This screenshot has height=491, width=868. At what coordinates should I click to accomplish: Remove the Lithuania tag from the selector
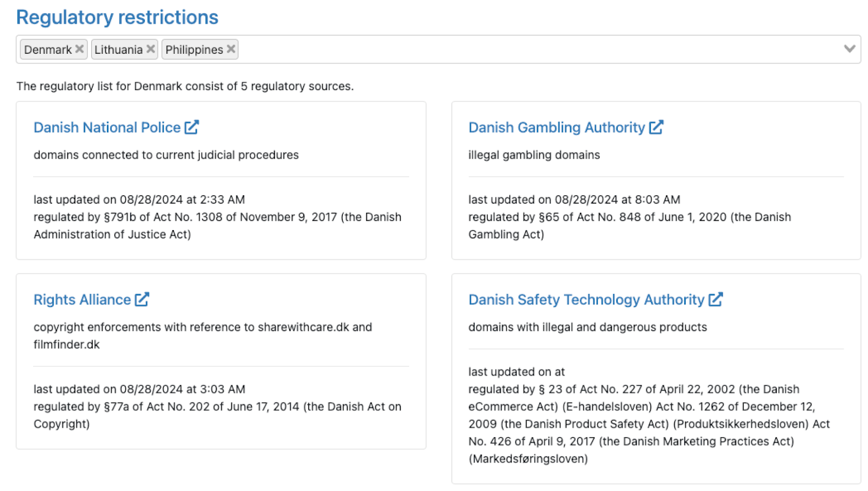tap(151, 49)
